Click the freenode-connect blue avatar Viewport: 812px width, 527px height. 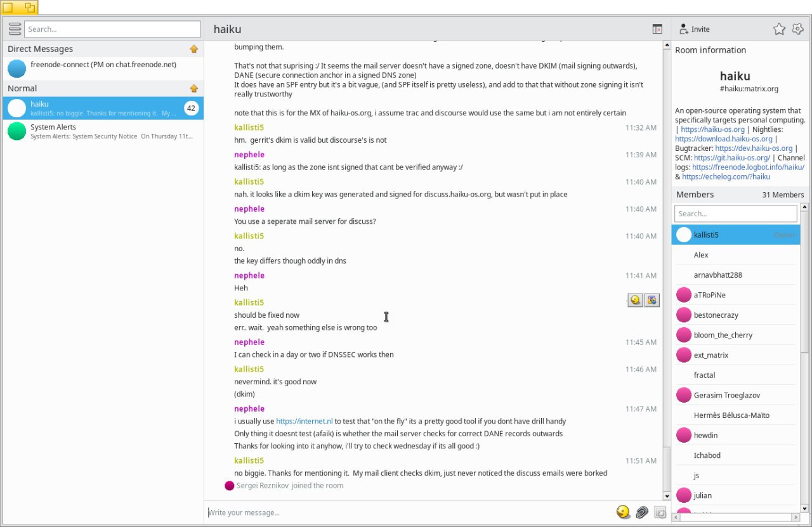[16, 68]
